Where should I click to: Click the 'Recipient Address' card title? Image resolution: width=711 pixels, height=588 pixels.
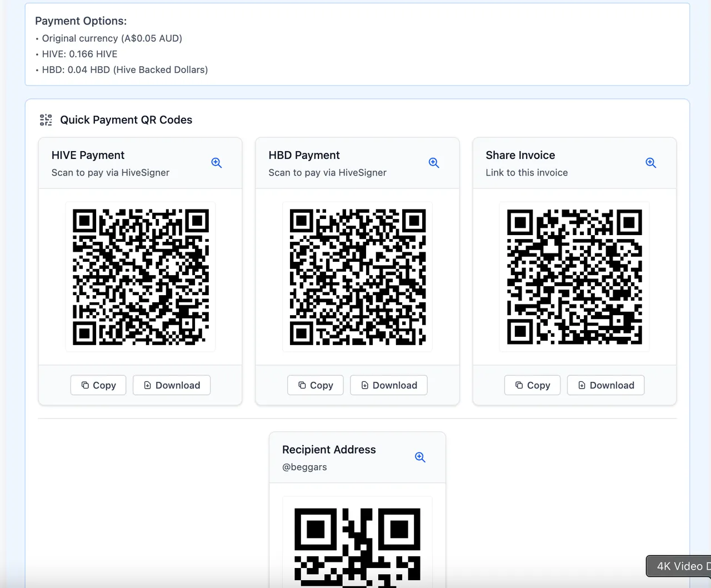(329, 450)
